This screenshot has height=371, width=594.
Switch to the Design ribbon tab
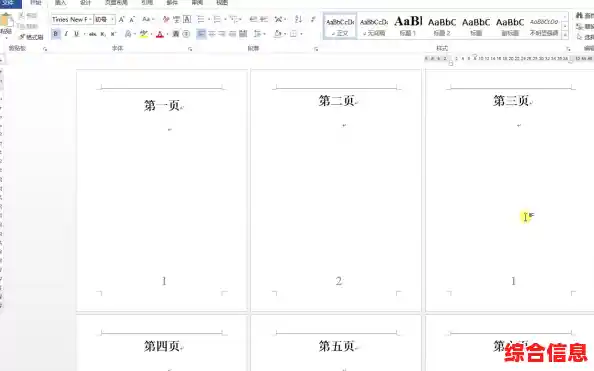pyautogui.click(x=86, y=3)
